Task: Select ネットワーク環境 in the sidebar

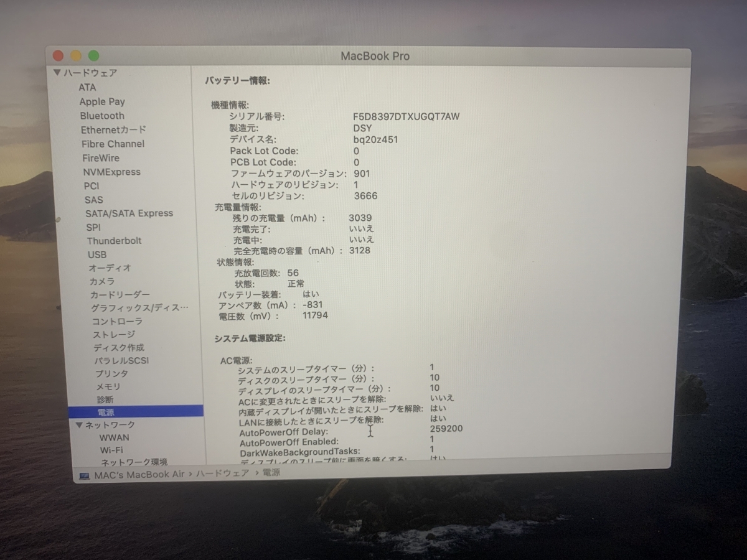Action: (134, 462)
